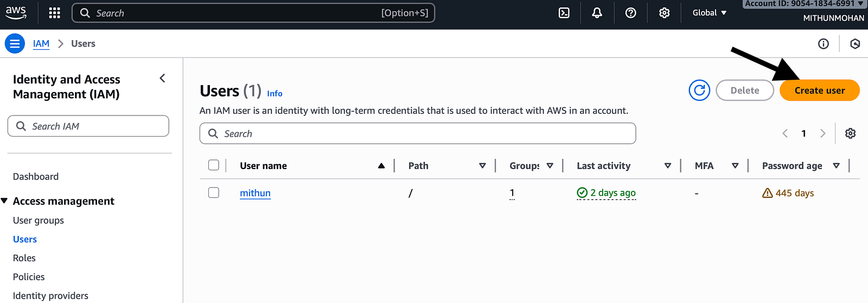
Task: Go to previous page arrow
Action: pyautogui.click(x=784, y=133)
